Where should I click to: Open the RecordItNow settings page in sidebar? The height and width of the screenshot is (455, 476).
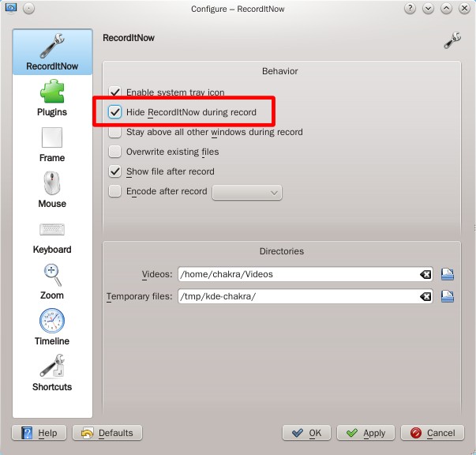pyautogui.click(x=52, y=52)
